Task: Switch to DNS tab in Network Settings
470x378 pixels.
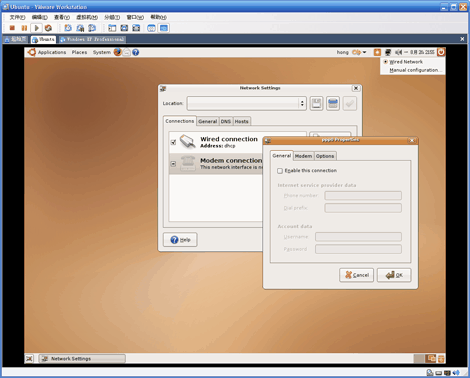Action: (226, 121)
